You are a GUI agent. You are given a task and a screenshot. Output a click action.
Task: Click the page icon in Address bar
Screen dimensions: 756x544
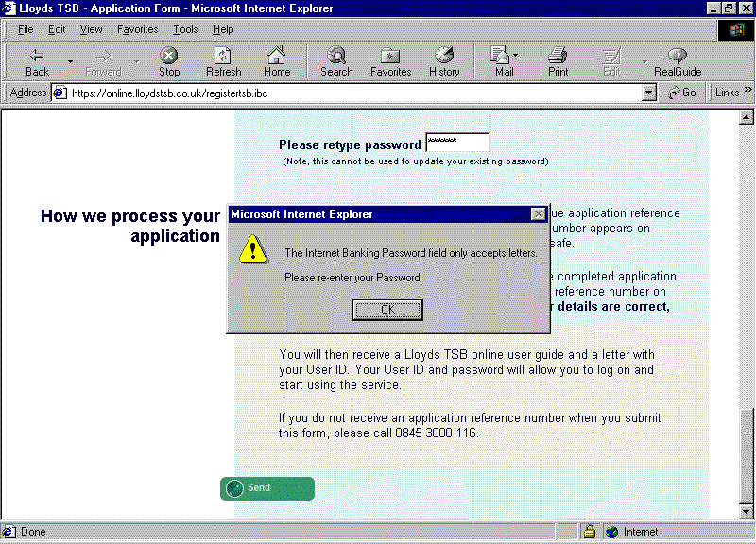coord(60,93)
